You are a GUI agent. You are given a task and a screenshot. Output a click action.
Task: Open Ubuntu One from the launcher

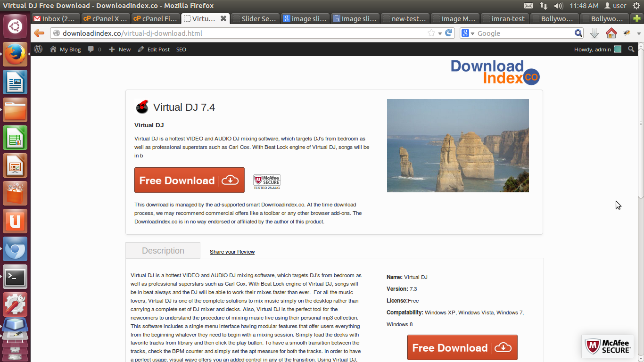16,221
